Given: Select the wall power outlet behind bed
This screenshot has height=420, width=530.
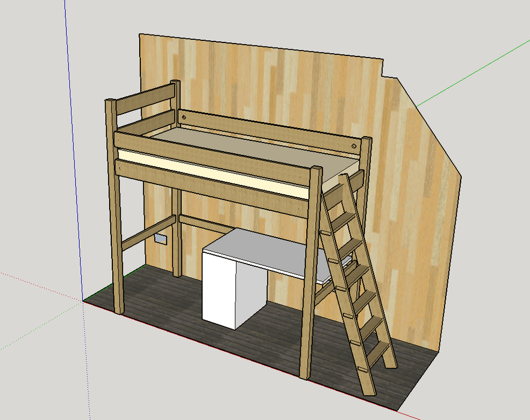Looking at the screenshot, I should click(x=160, y=239).
